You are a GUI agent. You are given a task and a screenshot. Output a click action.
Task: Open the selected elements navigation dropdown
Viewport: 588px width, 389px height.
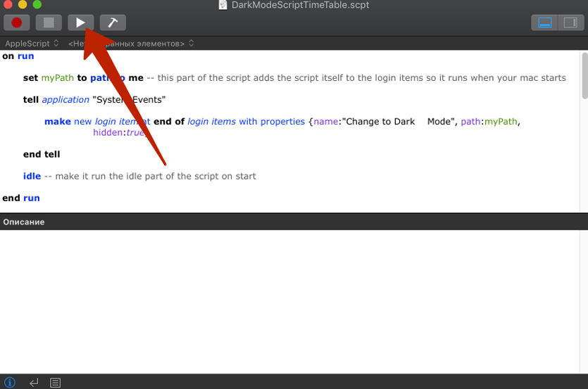pyautogui.click(x=131, y=44)
